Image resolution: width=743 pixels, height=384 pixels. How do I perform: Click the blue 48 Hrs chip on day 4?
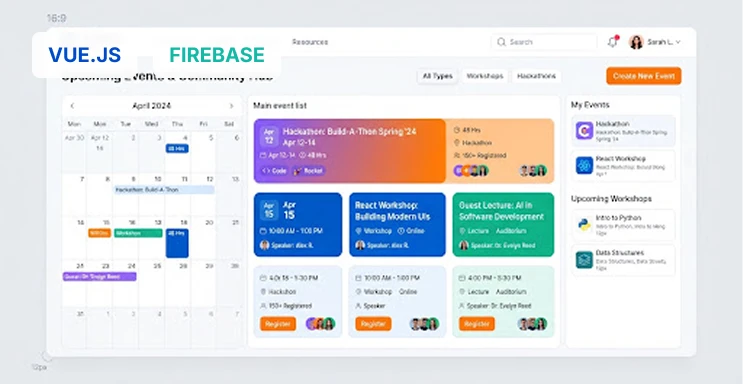pos(177,148)
